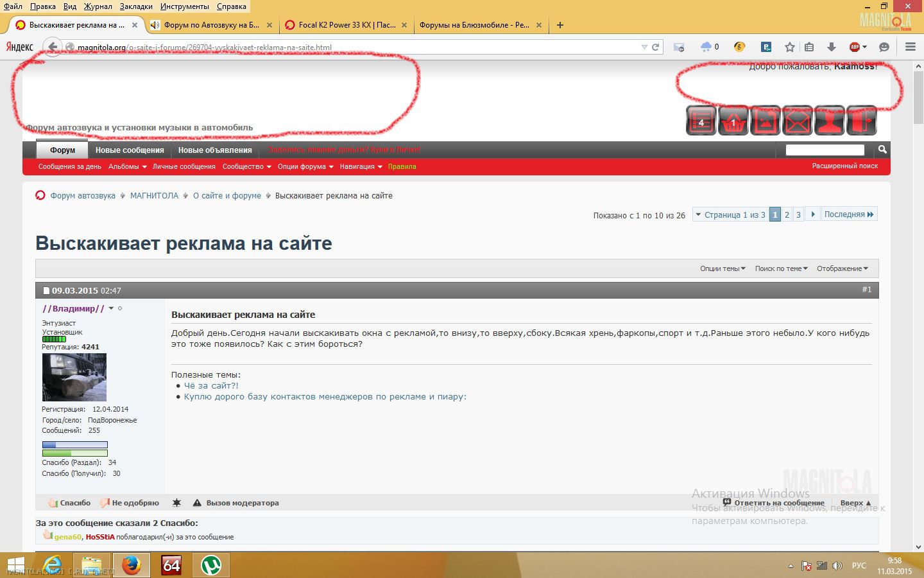
Task: Open the blue P password manager icon
Action: click(766, 47)
